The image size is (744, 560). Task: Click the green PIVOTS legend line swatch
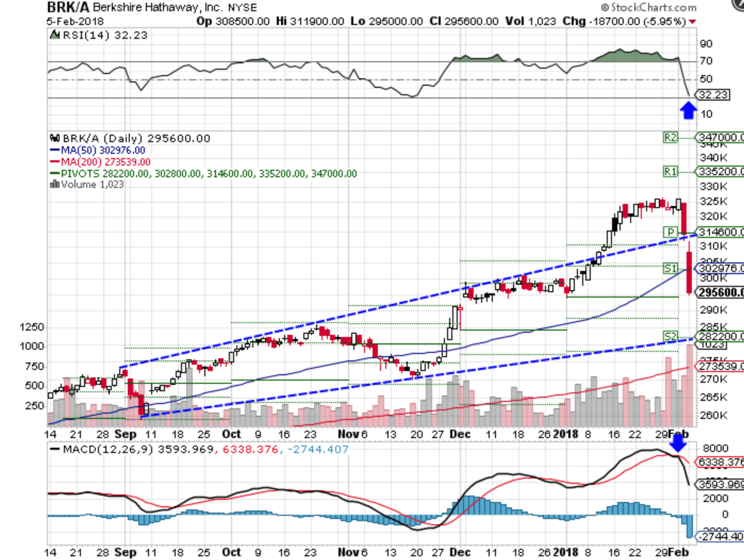(54, 174)
